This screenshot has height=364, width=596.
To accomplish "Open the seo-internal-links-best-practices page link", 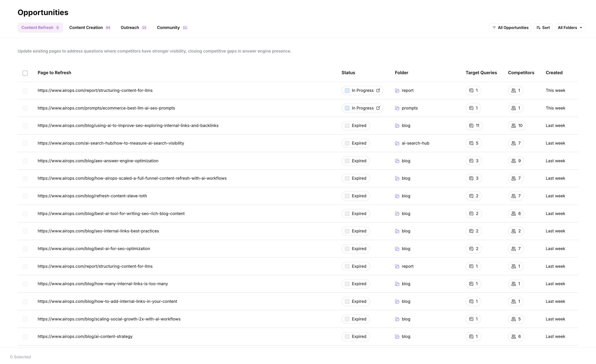I will (x=98, y=231).
